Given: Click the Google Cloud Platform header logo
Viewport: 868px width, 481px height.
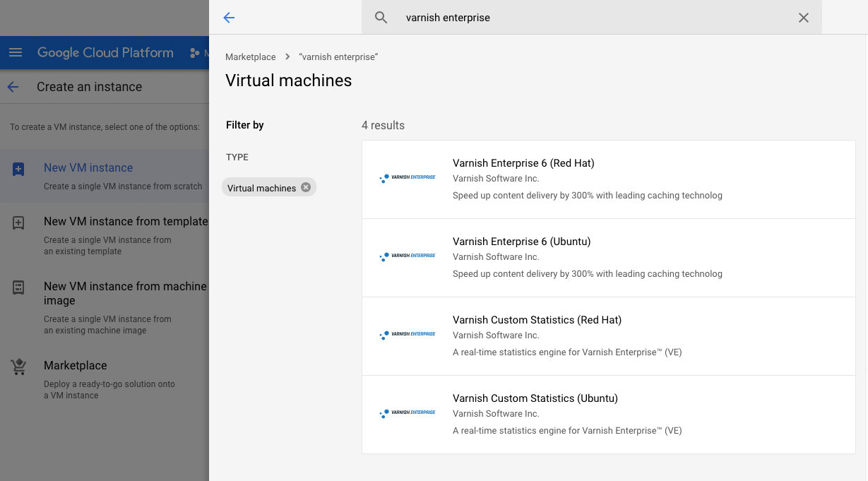Looking at the screenshot, I should pyautogui.click(x=105, y=52).
